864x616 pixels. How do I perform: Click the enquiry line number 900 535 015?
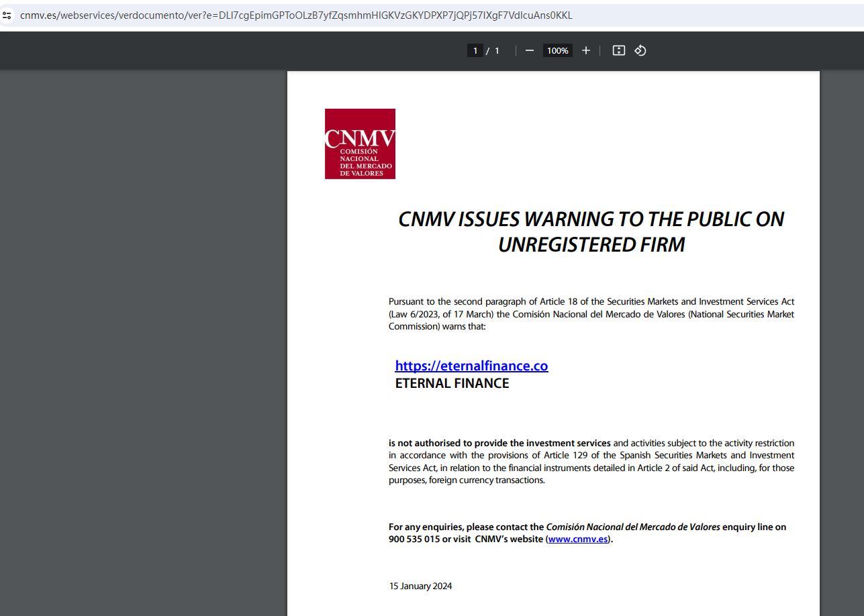[x=414, y=539]
